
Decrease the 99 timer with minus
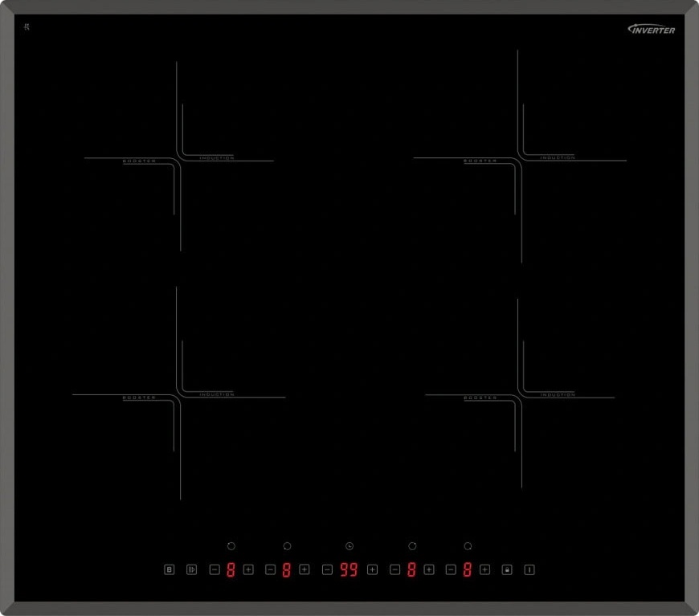click(327, 569)
